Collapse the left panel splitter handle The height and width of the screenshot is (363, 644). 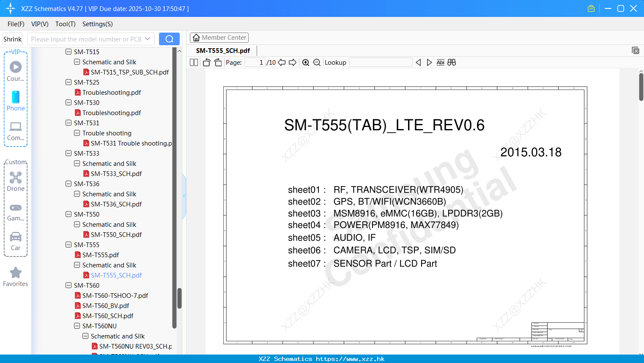[x=184, y=196]
